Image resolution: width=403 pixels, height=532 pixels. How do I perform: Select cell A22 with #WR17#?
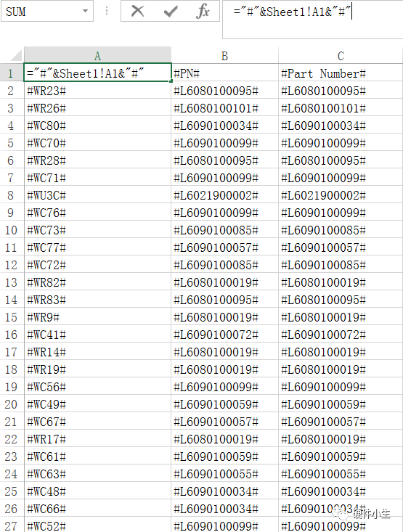(97, 438)
